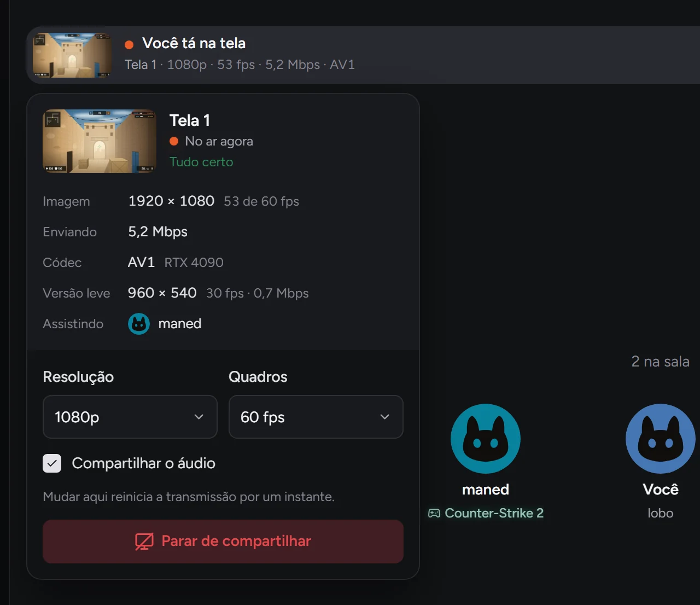Click the 2 na sala label
This screenshot has height=605, width=700.
(660, 362)
